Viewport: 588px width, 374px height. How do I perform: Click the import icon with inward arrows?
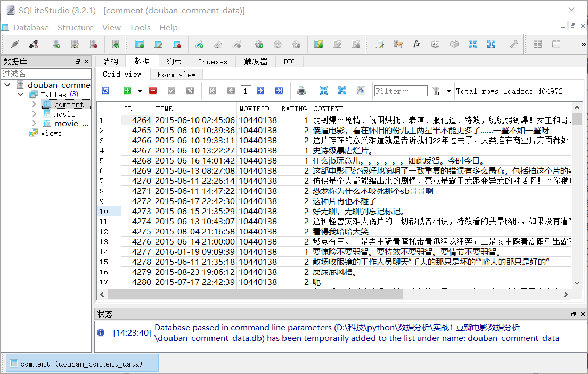[x=473, y=44]
